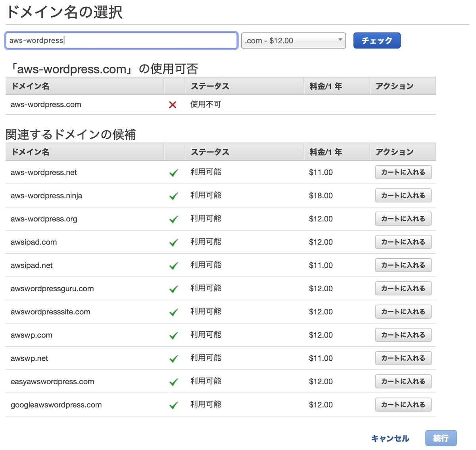
Task: Click green checkmark for aws-wordpress.ninja
Action: [x=173, y=196]
